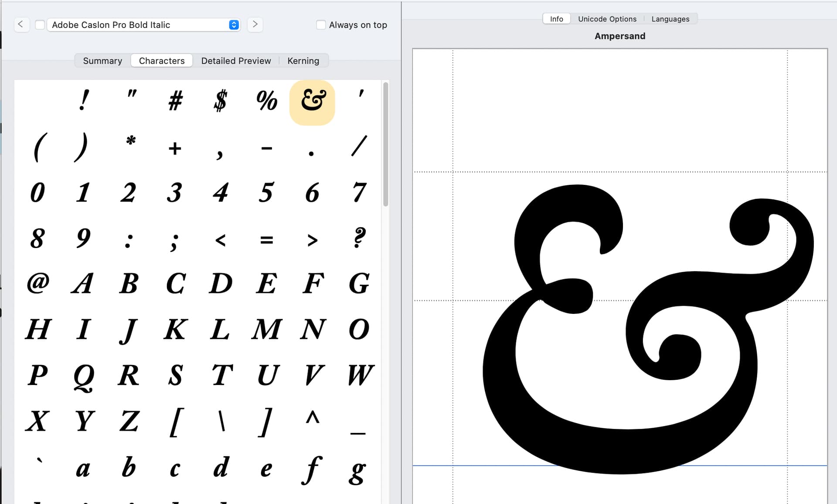The image size is (837, 504).
Task: Switch to the Kerning tab
Action: [303, 61]
